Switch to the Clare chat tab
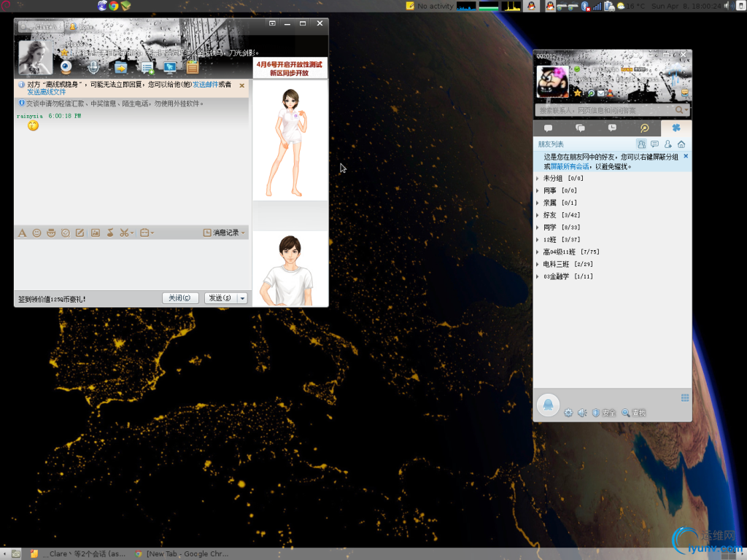This screenshot has width=747, height=560. 40,27
